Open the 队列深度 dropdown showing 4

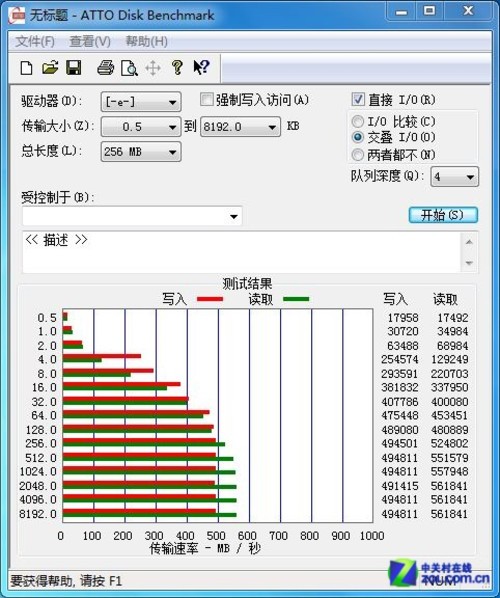(455, 177)
